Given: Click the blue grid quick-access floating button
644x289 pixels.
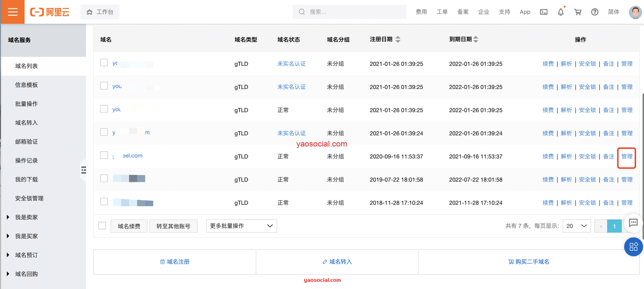Looking at the screenshot, I should tap(633, 247).
